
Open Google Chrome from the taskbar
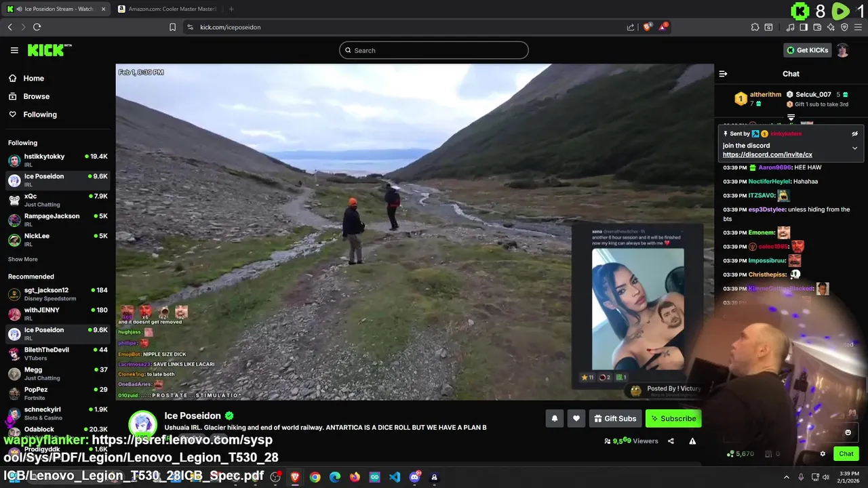315,477
